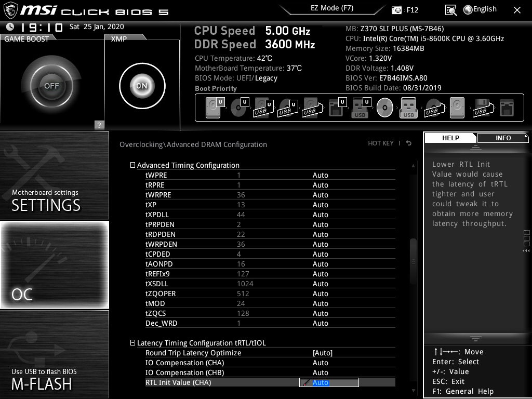Viewport: 532px width, 399px height.
Task: Select the tWRPRE timing row label
Action: 158,195
